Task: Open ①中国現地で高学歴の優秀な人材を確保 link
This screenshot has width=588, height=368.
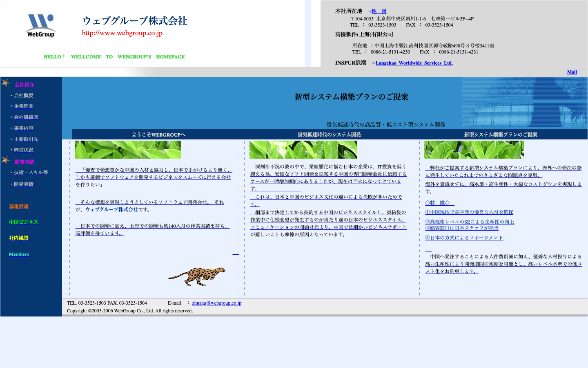Action: (469, 212)
